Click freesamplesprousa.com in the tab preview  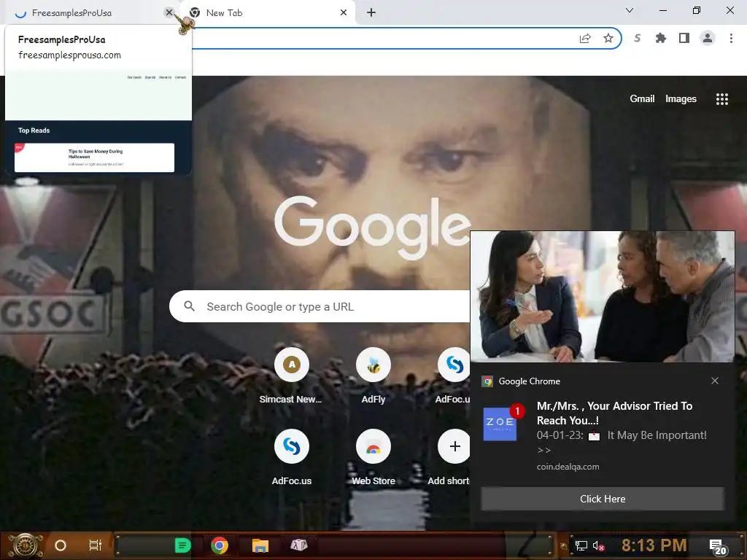[x=69, y=55]
